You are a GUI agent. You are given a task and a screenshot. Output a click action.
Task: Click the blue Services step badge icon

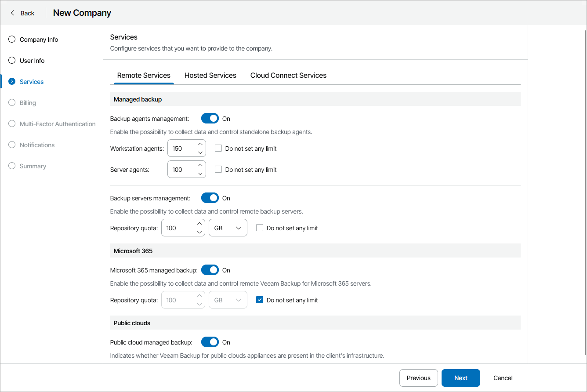pyautogui.click(x=11, y=81)
